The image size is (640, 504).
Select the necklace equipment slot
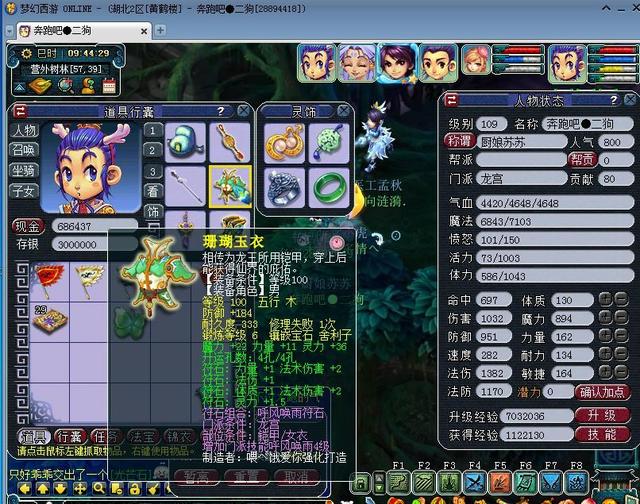pyautogui.click(x=230, y=142)
